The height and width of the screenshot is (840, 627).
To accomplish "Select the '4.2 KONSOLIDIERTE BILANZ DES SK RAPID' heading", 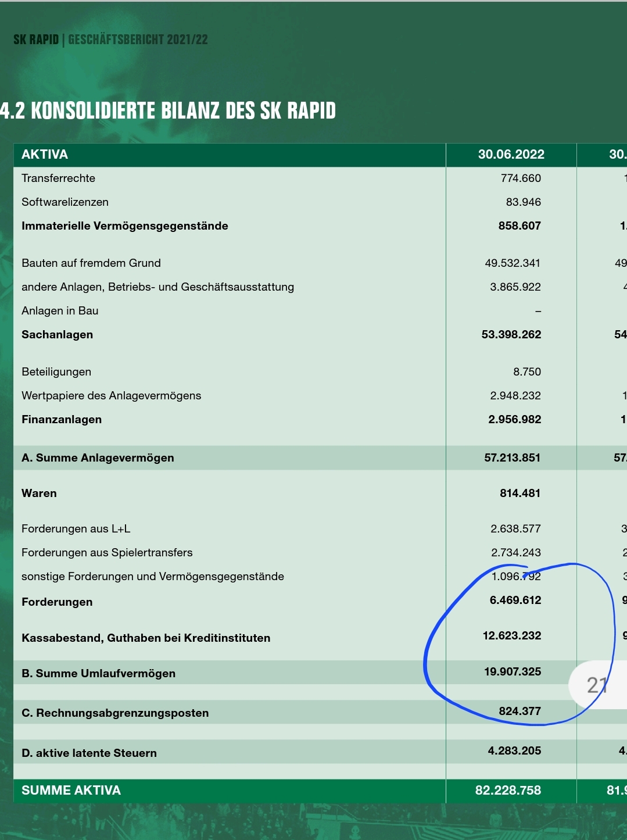I will (168, 110).
